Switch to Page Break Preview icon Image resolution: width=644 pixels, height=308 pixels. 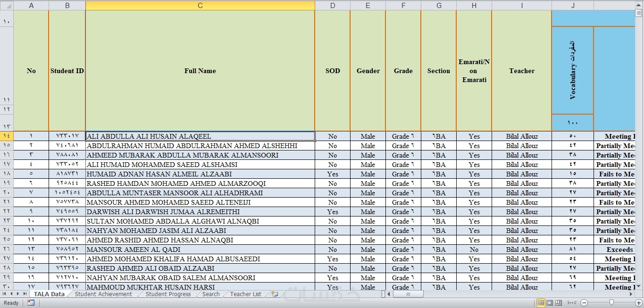tap(559, 303)
